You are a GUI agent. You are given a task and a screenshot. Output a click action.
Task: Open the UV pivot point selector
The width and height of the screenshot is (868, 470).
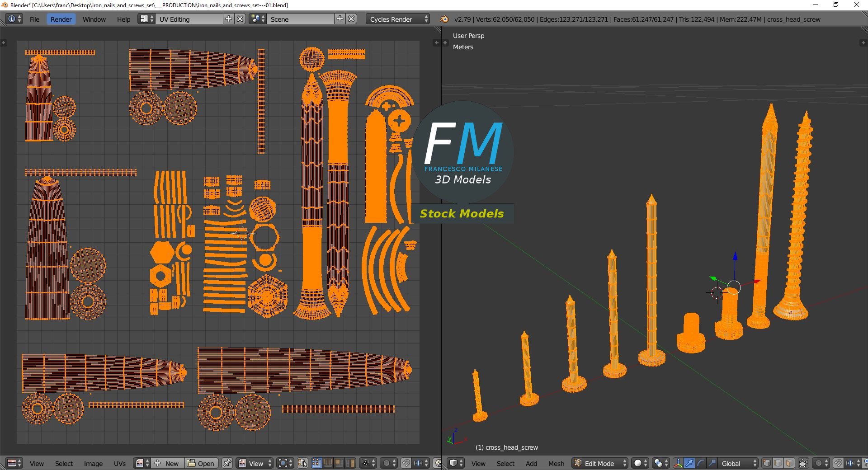(x=285, y=463)
